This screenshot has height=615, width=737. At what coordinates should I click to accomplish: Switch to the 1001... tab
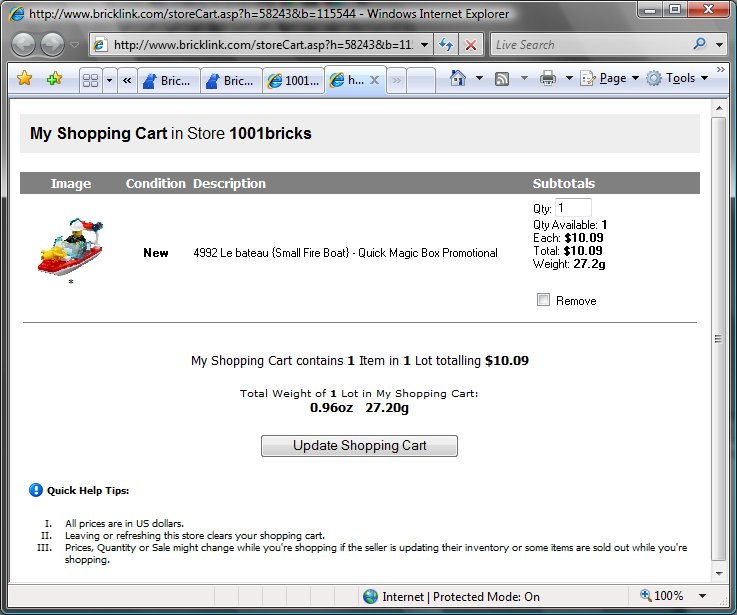[294, 80]
